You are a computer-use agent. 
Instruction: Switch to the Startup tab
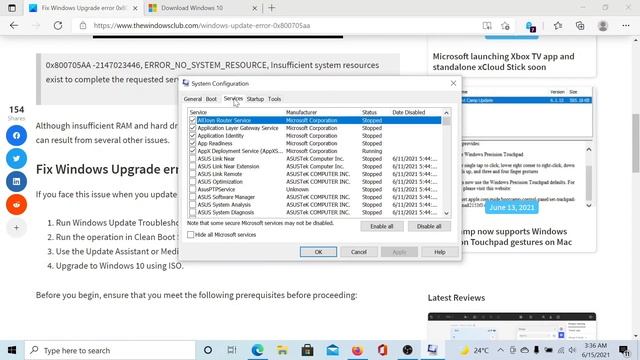tap(256, 99)
